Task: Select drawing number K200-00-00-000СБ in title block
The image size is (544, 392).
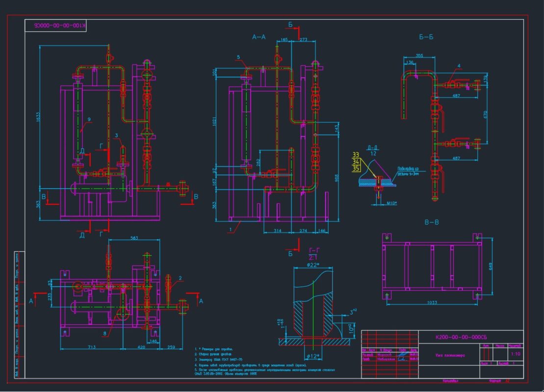Action: tap(461, 337)
